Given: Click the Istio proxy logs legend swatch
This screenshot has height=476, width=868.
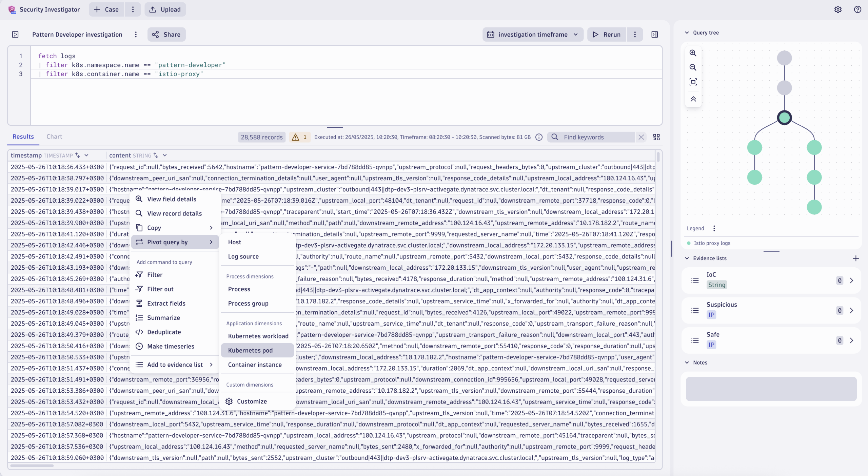Looking at the screenshot, I should [x=689, y=243].
